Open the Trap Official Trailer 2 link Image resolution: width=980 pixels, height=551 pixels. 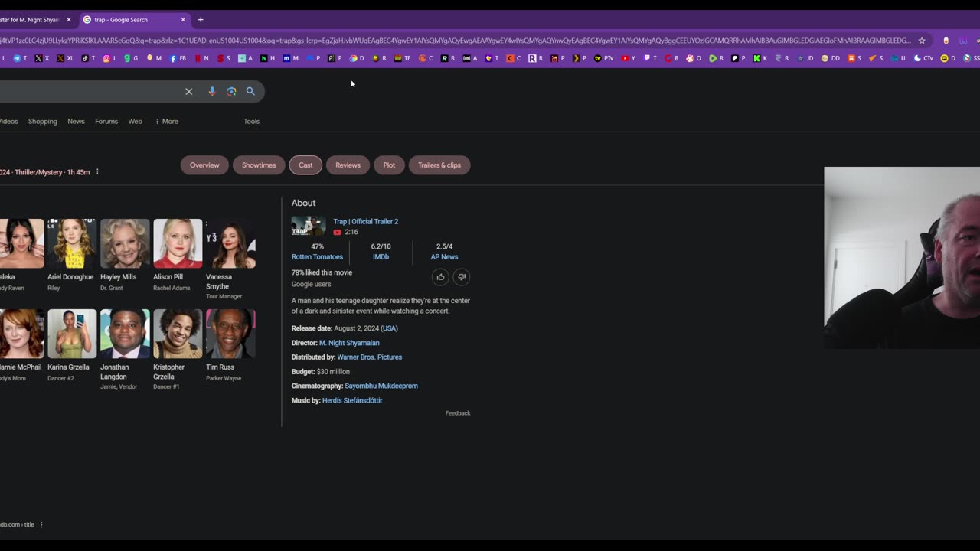point(366,222)
